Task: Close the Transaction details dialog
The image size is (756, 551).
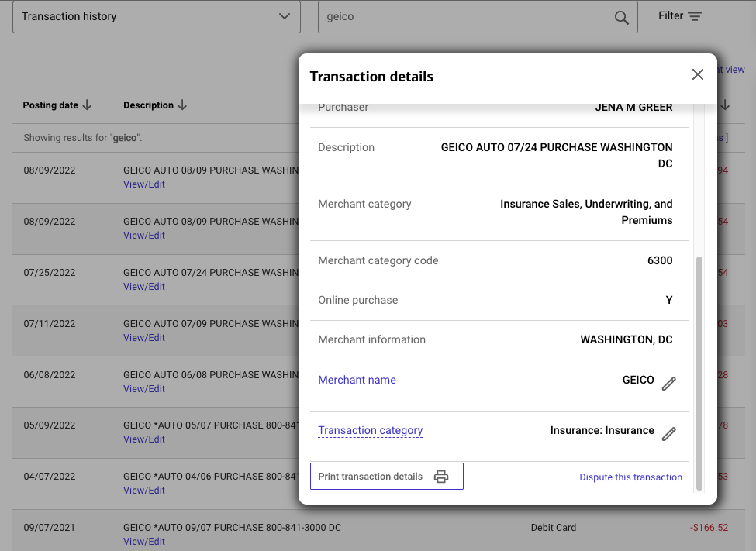Action: pyautogui.click(x=697, y=74)
